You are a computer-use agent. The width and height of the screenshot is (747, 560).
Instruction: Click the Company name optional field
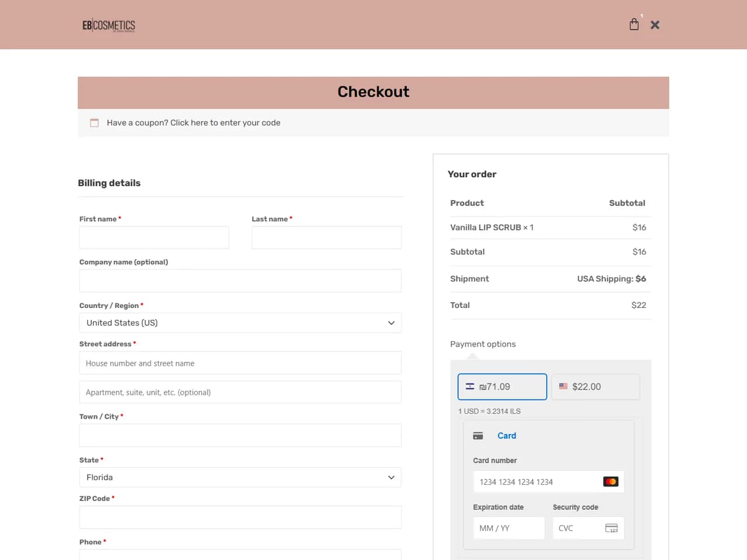tap(240, 281)
